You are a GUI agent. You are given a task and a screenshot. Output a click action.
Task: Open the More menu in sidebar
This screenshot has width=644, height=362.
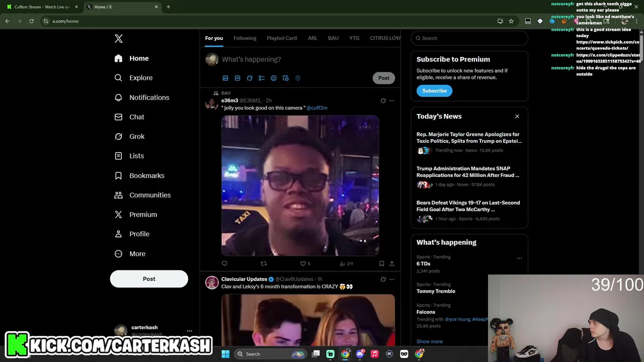130,254
